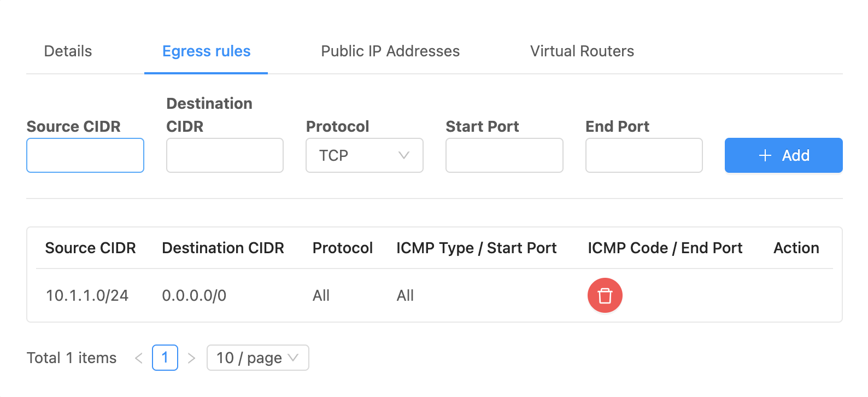Click the Destination CIDR column header
This screenshot has width=868, height=397.
point(223,248)
